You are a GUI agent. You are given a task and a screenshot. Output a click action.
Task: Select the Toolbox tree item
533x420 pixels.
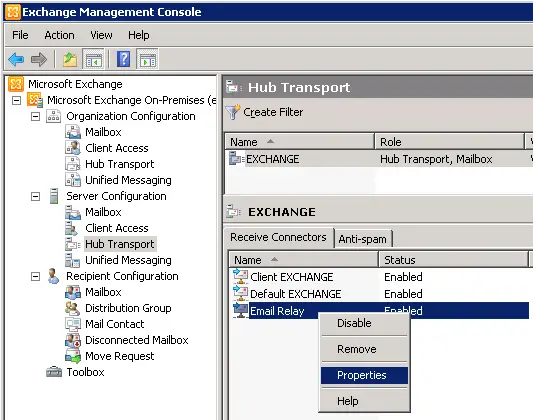[85, 372]
